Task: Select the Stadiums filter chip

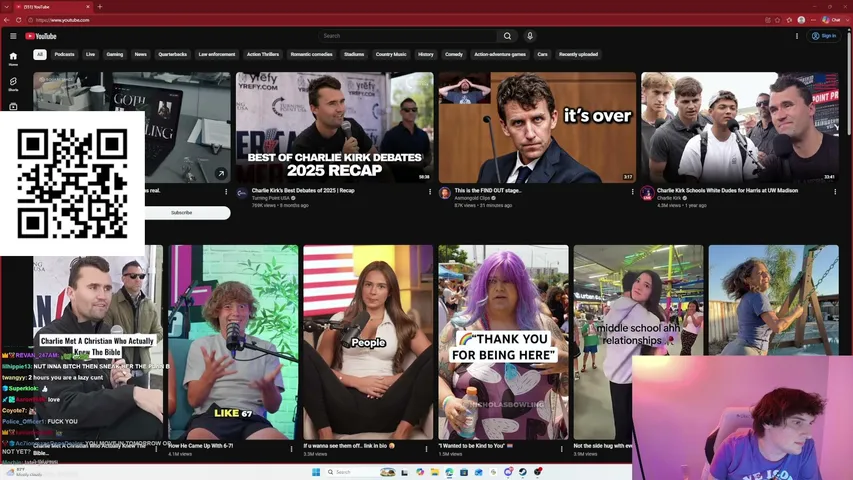Action: point(354,54)
